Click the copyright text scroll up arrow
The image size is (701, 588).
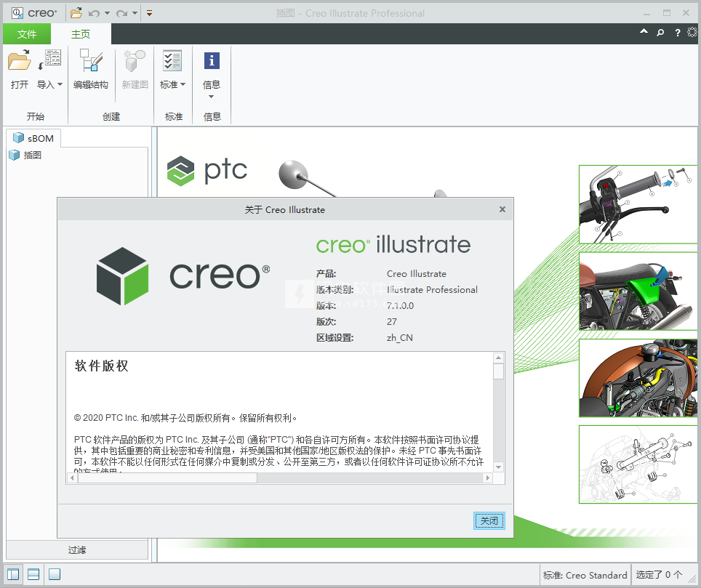[x=498, y=358]
